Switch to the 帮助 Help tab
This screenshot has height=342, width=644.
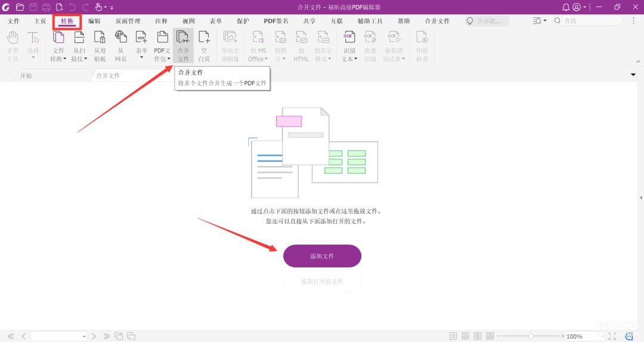pyautogui.click(x=404, y=21)
